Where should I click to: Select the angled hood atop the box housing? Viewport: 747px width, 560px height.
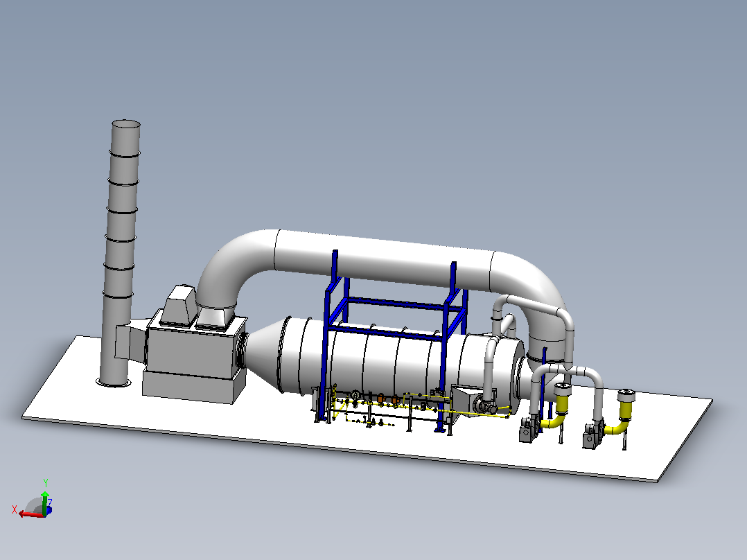(179, 305)
